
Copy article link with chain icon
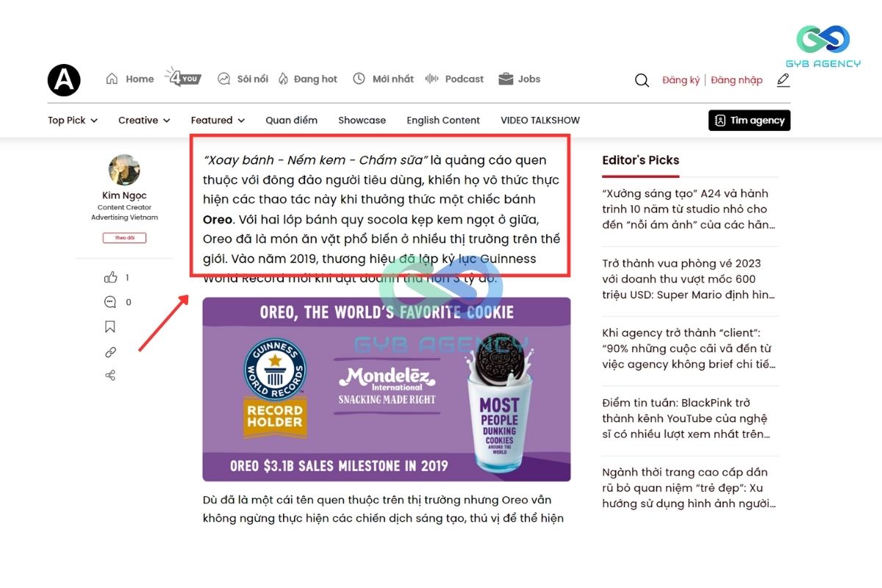[x=110, y=352]
